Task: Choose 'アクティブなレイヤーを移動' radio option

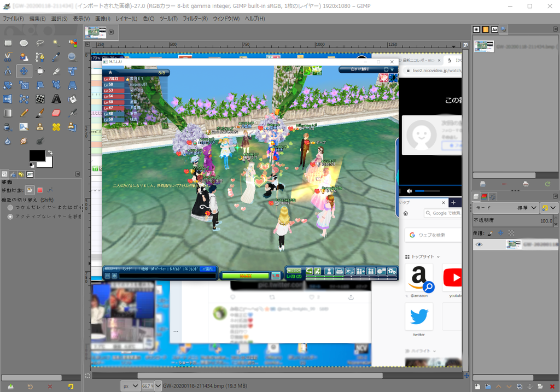Action: (10, 217)
